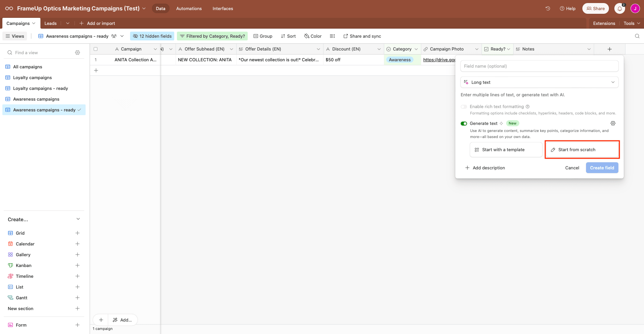Click the Create field button
The height and width of the screenshot is (334, 644).
[602, 168]
